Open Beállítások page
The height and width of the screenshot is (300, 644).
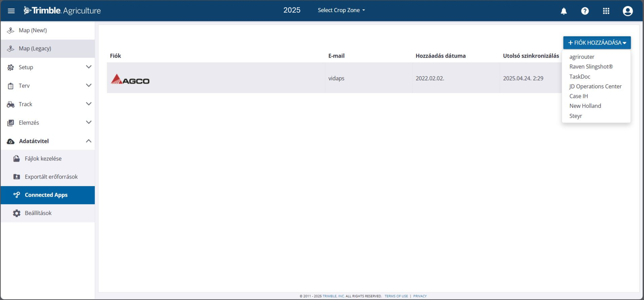click(48, 213)
